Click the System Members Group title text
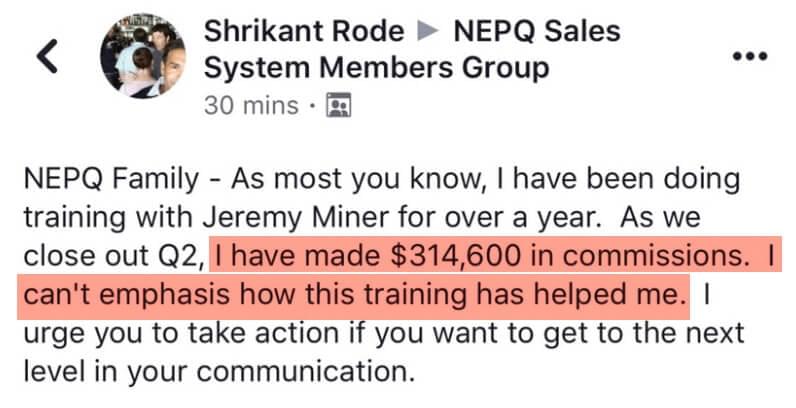796x408 pixels. (x=376, y=69)
